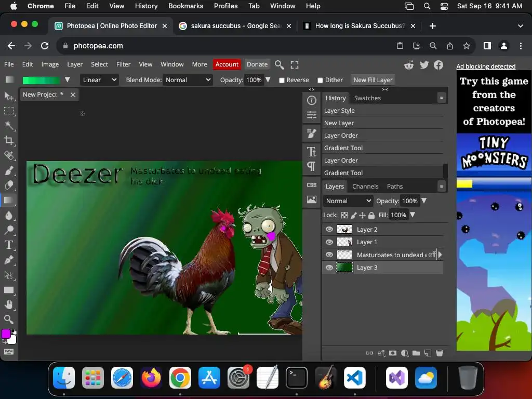This screenshot has width=532, height=399.
Task: Click the fullscreen icon in menu bar
Action: [295, 65]
